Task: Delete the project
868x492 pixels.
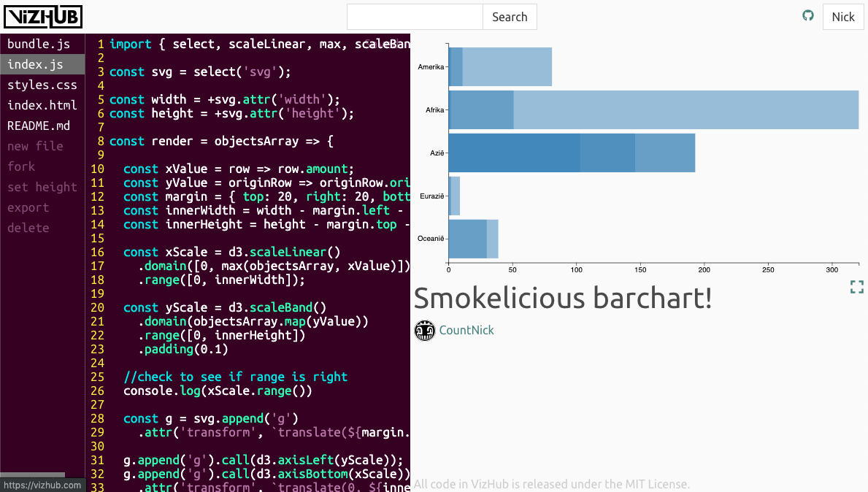Action: (28, 228)
